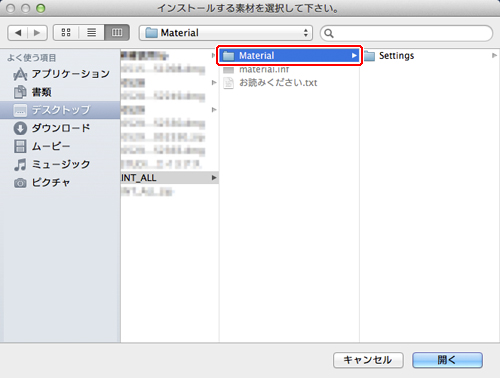Click the ダウンロード arrow icon
500x378 pixels.
pos(20,128)
